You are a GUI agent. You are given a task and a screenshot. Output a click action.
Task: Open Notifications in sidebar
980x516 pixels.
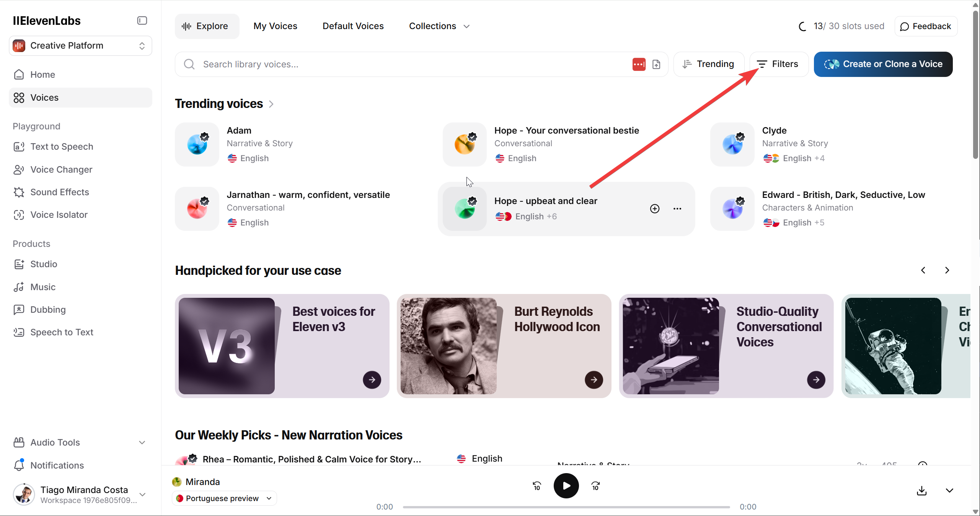[x=80, y=465]
